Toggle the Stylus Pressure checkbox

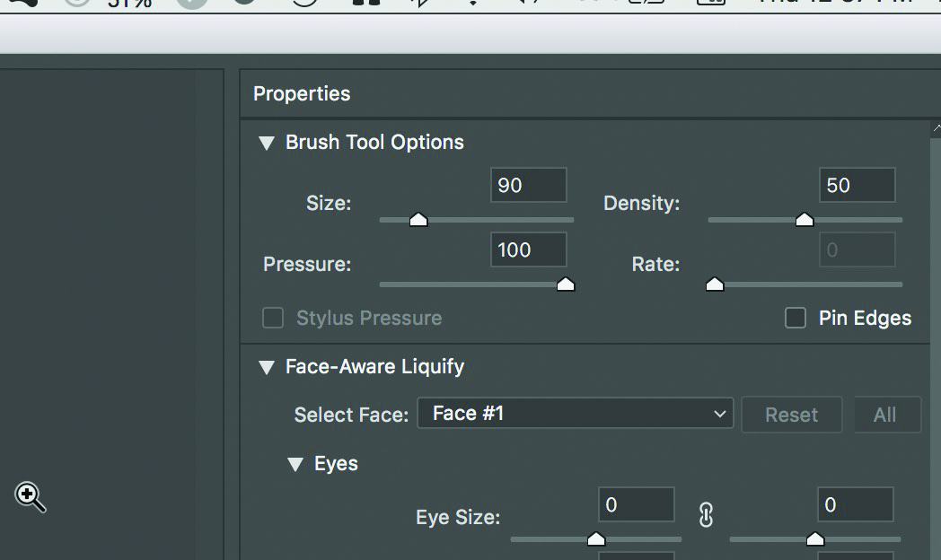click(273, 319)
